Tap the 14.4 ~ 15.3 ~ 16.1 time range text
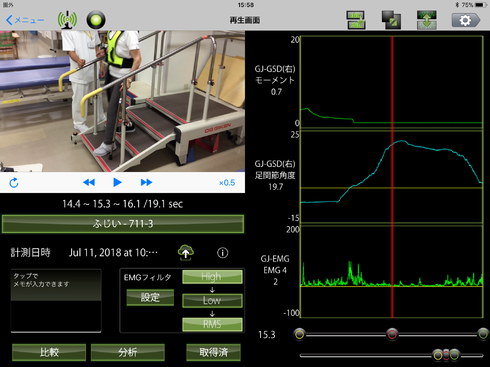 (x=123, y=204)
